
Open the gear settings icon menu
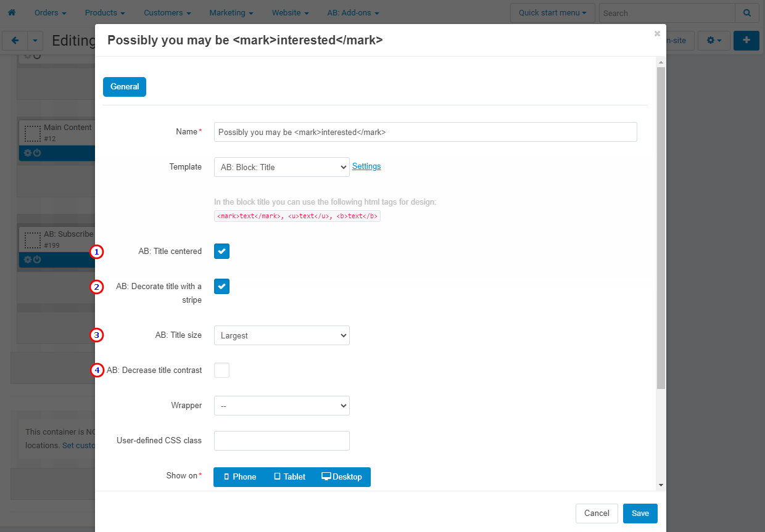tap(714, 41)
